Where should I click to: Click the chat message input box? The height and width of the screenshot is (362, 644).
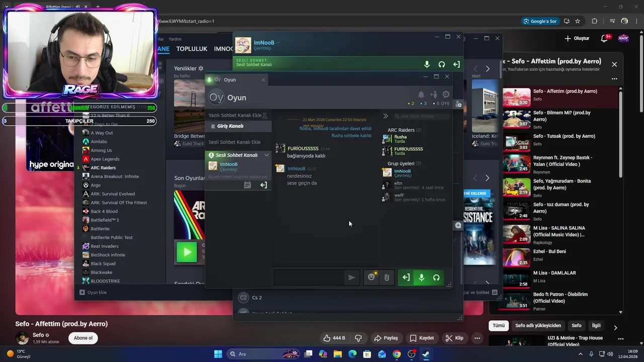pyautogui.click(x=309, y=277)
